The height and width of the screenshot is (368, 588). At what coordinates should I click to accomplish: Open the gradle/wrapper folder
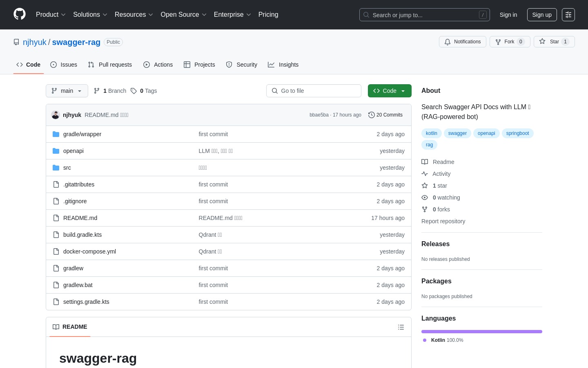[82, 134]
